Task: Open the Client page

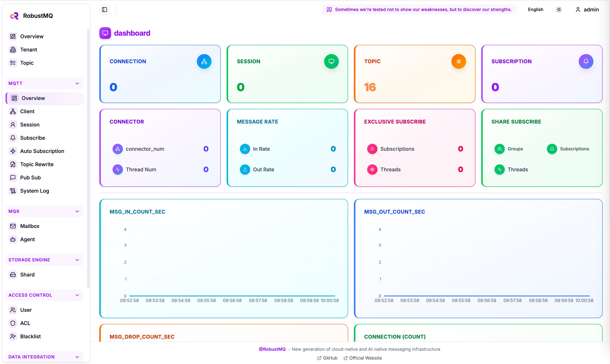Action: pos(44,111)
